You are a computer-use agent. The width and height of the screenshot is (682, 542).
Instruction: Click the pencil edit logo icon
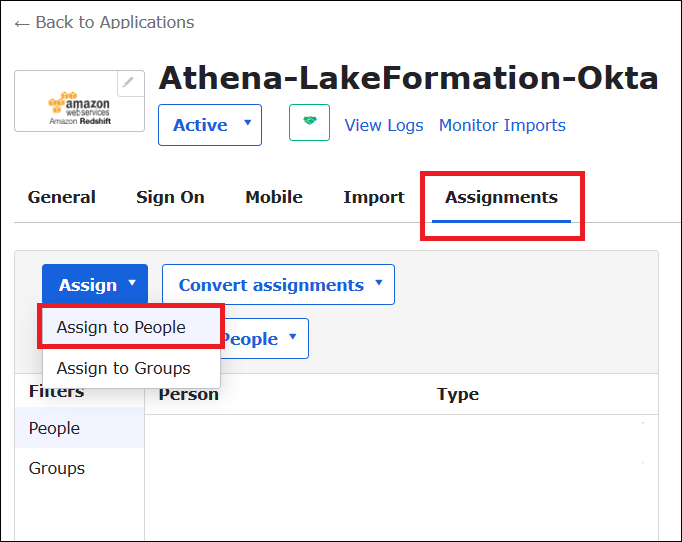coord(130,83)
